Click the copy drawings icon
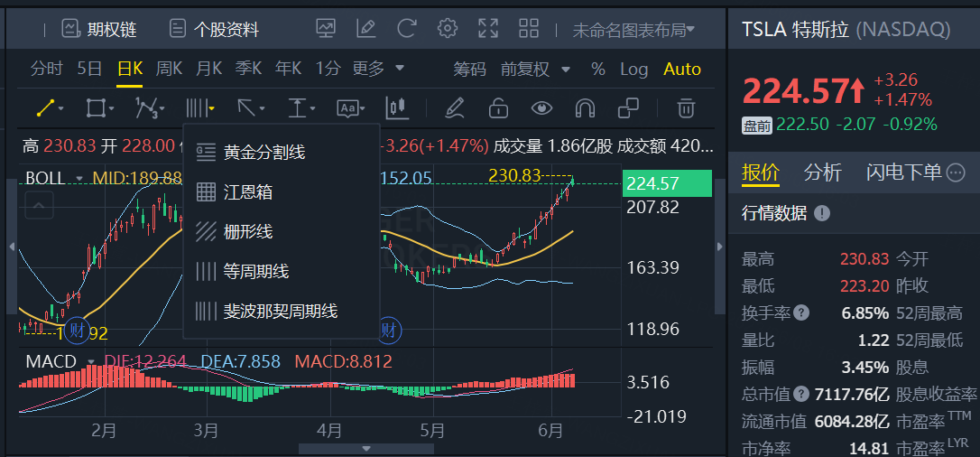This screenshot has height=457, width=980. coord(628,108)
